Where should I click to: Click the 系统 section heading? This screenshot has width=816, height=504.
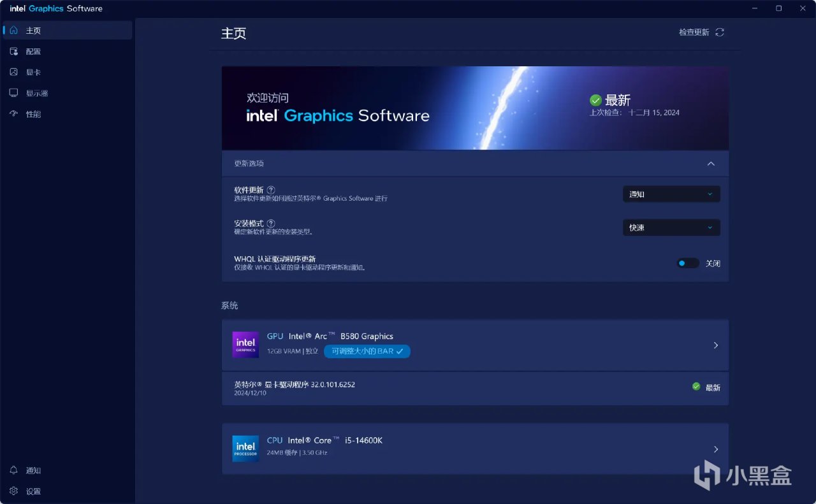pos(229,306)
